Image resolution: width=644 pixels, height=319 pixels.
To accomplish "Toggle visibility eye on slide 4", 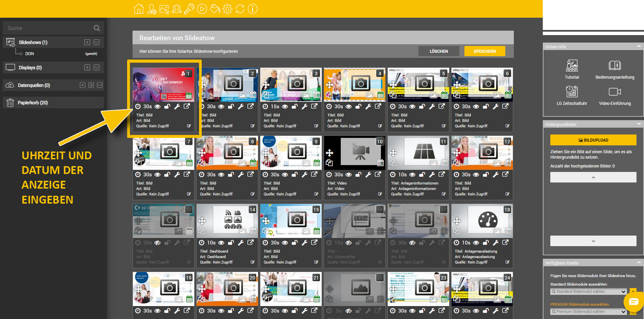I will (349, 107).
